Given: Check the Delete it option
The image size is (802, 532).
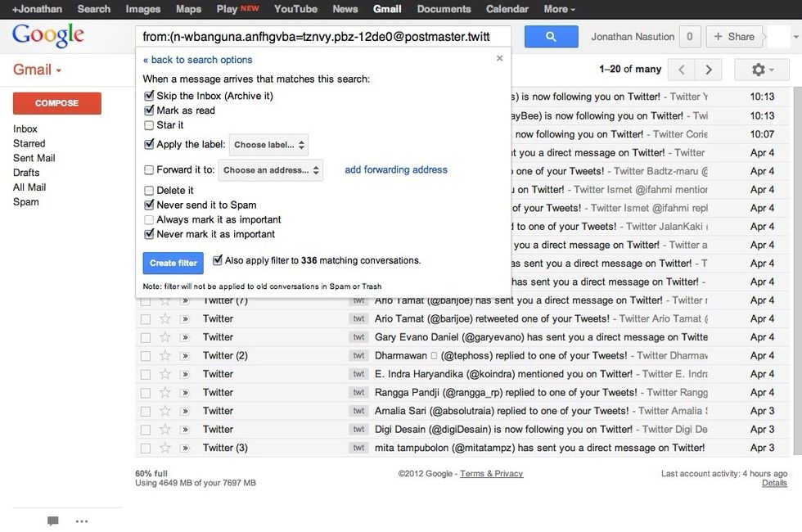Looking at the screenshot, I should (x=149, y=190).
